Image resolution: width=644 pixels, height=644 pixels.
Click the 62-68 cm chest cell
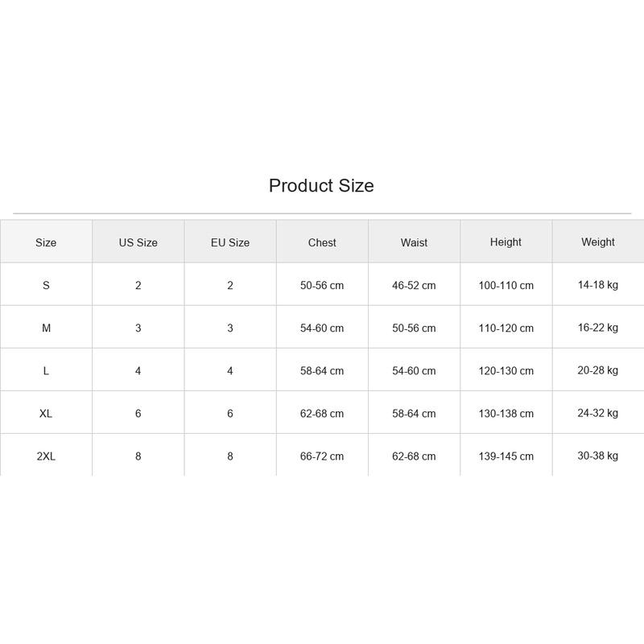pos(322,413)
